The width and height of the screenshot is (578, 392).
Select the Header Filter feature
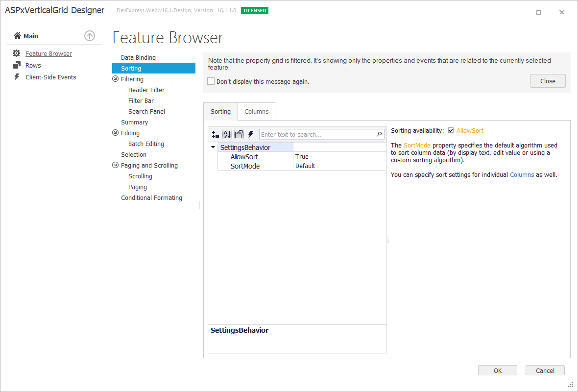pos(146,90)
